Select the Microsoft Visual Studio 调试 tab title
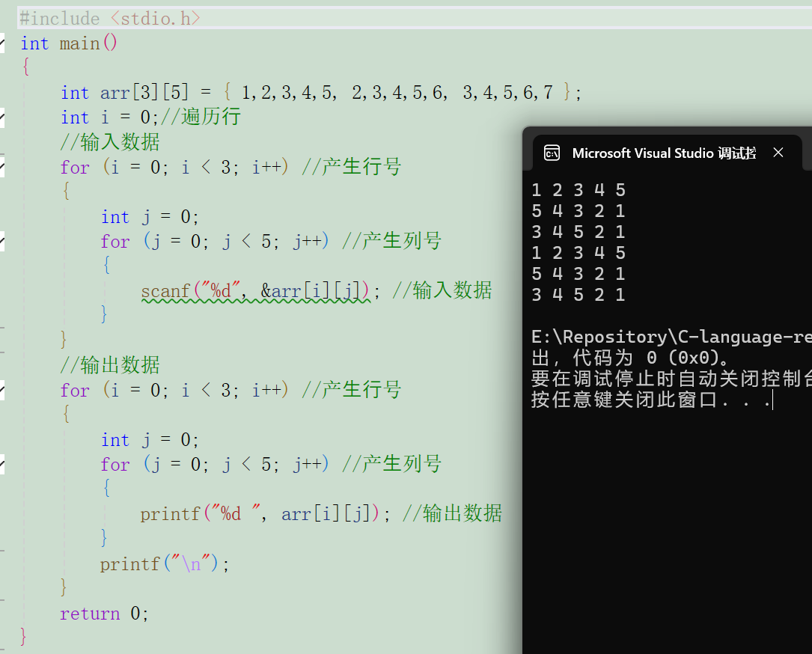This screenshot has height=654, width=812. 665,153
